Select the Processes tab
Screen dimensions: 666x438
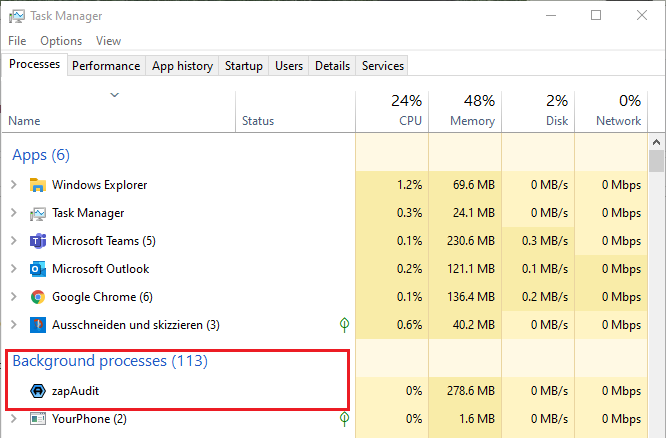[34, 64]
